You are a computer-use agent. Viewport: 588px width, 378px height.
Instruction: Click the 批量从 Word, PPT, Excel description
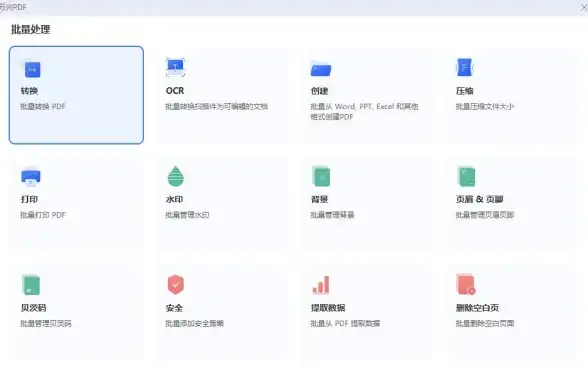[364, 112]
